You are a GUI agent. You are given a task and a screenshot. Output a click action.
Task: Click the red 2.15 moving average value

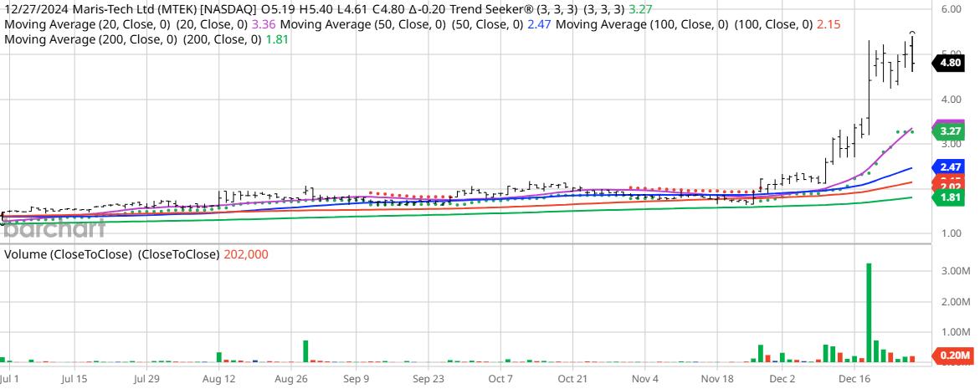coord(829,25)
